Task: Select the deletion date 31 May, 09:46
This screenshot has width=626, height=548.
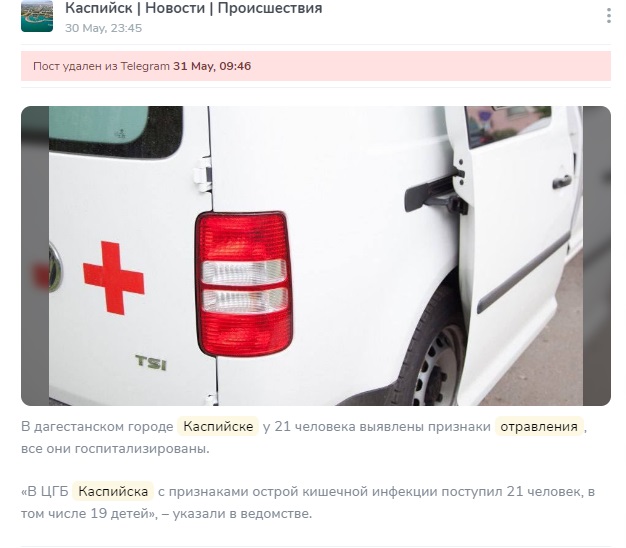Action: [212, 66]
